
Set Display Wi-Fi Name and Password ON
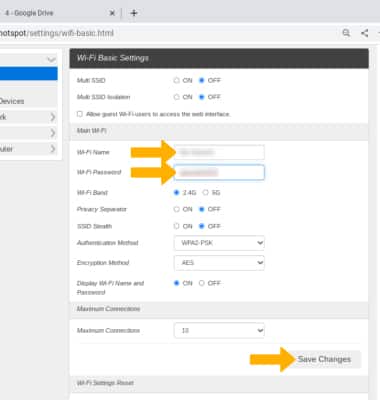pos(177,283)
